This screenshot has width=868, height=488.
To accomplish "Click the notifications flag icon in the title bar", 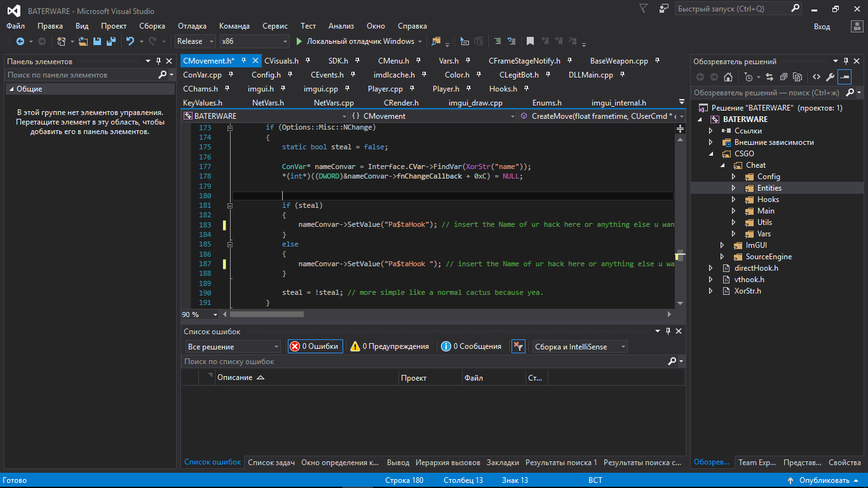I will tap(644, 9).
